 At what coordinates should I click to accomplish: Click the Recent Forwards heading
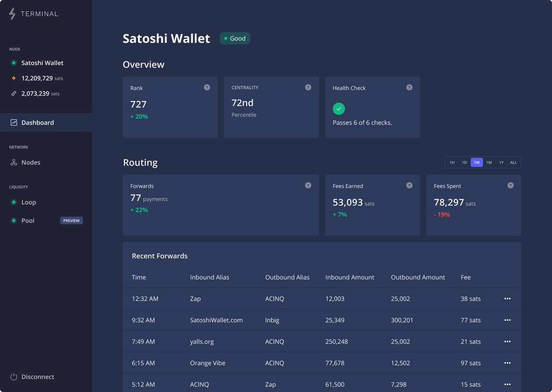click(160, 256)
